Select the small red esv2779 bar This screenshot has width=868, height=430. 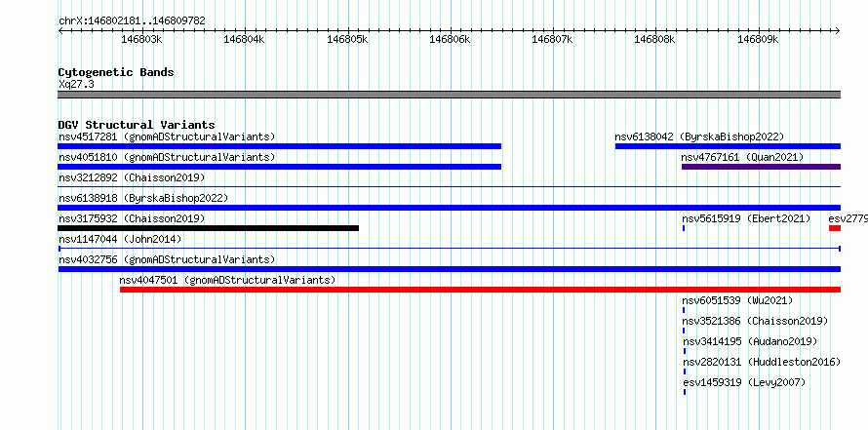(835, 228)
